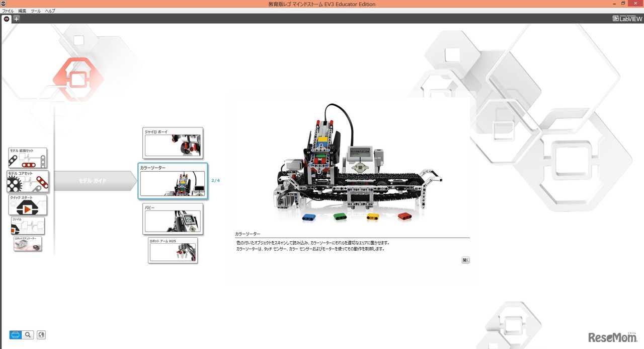The height and width of the screenshot is (349, 644).
Task: Open the ファイル tile in sidebar
Action: point(28,226)
